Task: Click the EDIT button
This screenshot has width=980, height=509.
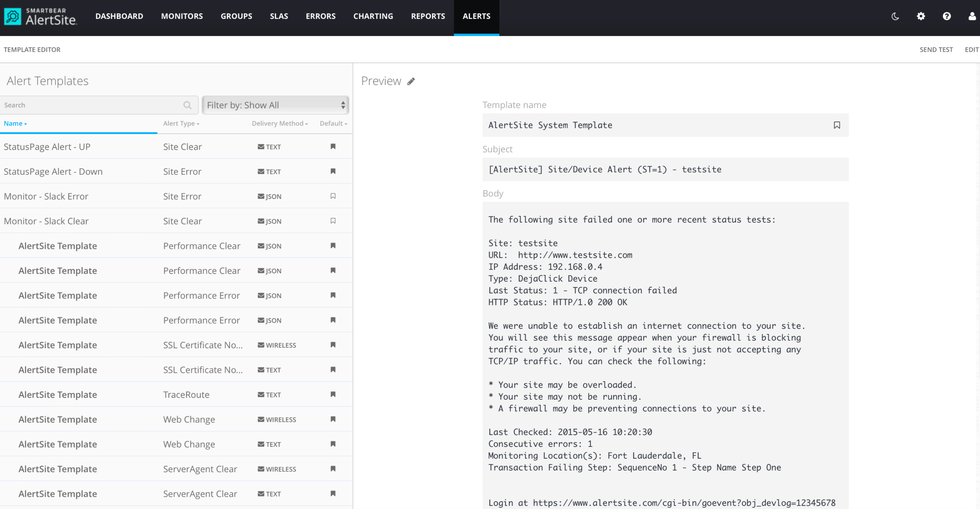Action: tap(971, 50)
